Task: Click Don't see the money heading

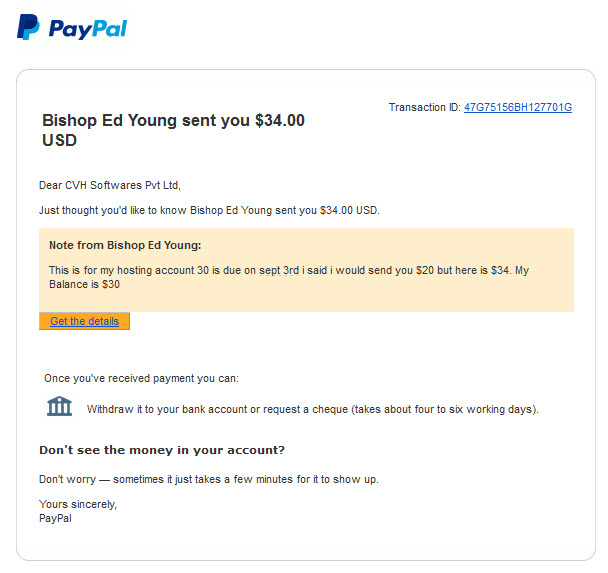Action: 162,450
